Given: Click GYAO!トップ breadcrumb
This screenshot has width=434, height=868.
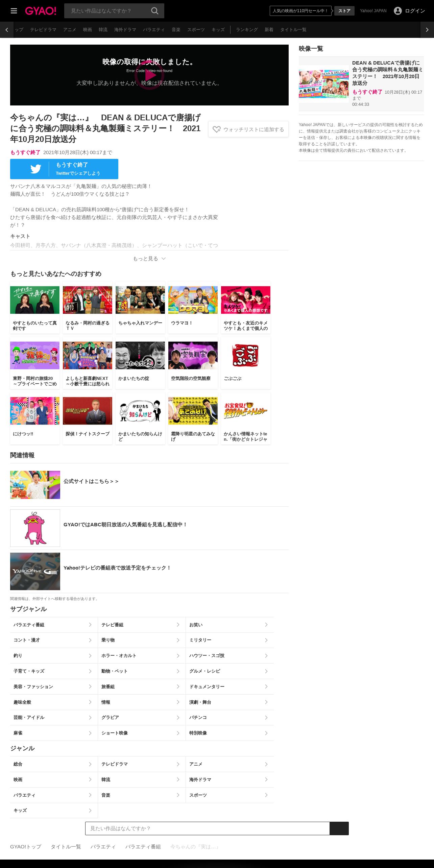Looking at the screenshot, I should [x=26, y=847].
